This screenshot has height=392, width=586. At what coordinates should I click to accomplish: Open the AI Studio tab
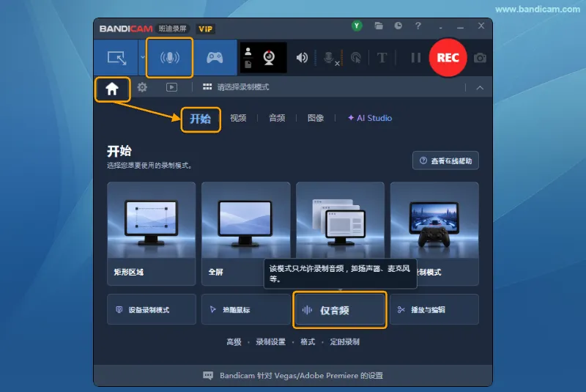pos(370,118)
